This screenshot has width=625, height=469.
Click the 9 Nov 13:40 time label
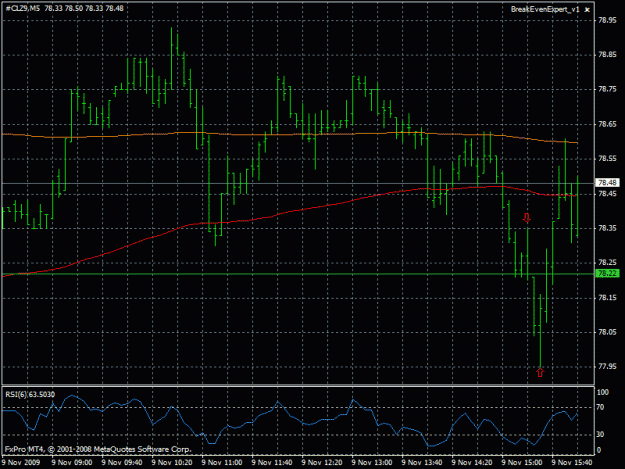pyautogui.click(x=422, y=462)
